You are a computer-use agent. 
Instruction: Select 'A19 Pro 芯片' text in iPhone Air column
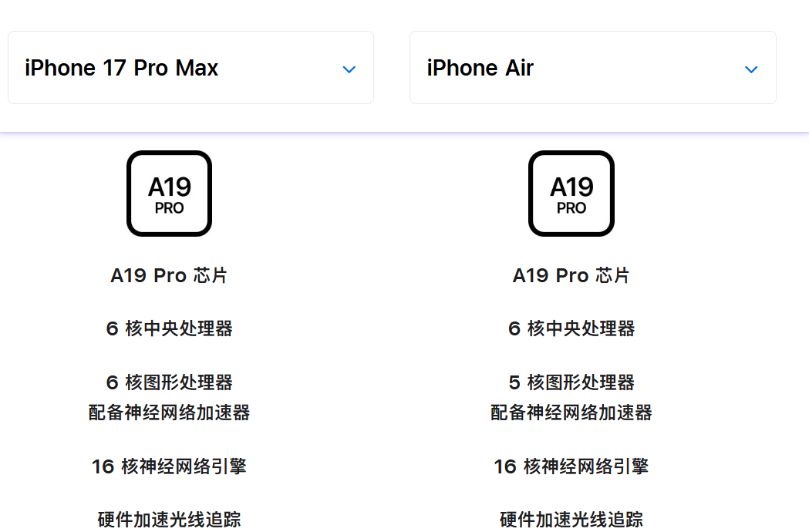point(571,275)
